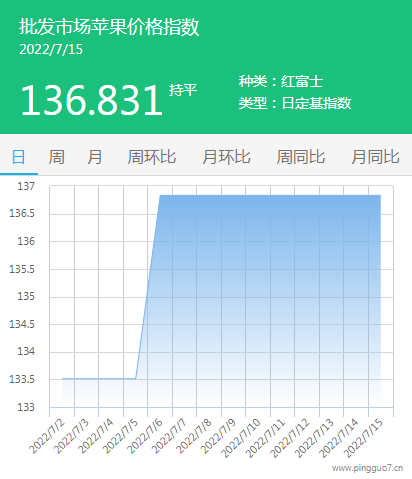Click the 2022/7/15 x-axis date label

364,438
